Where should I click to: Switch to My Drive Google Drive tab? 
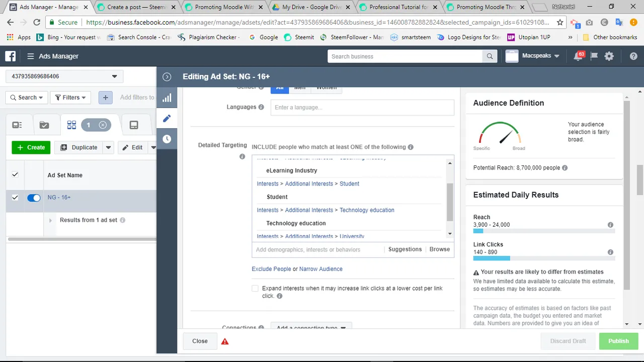(x=311, y=7)
